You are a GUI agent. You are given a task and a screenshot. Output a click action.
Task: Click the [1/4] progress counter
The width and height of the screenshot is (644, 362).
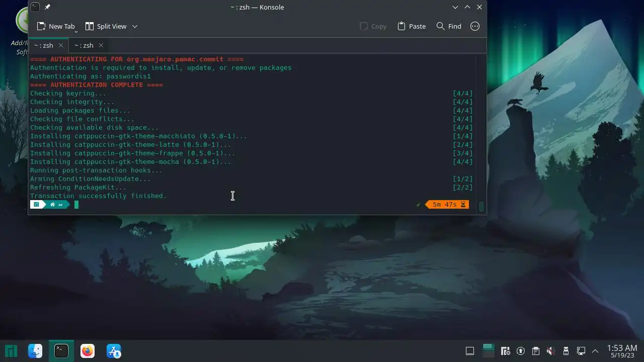click(x=463, y=136)
